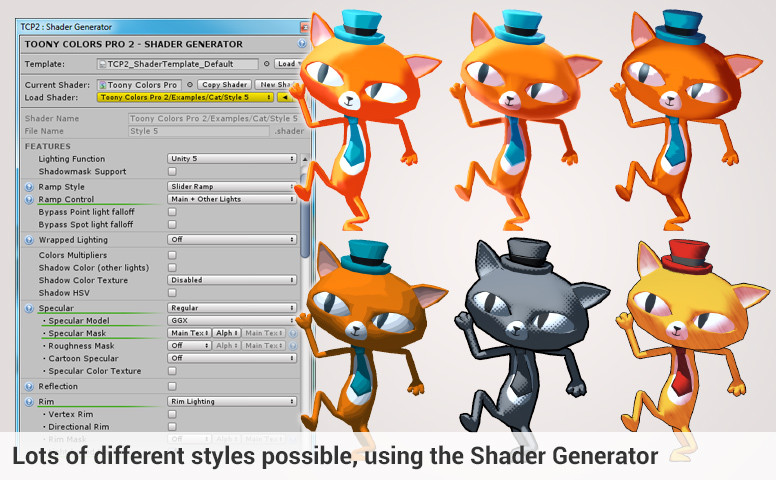Click help icon beside Ramp Control
Screen dimensions: 776x480
(29, 199)
